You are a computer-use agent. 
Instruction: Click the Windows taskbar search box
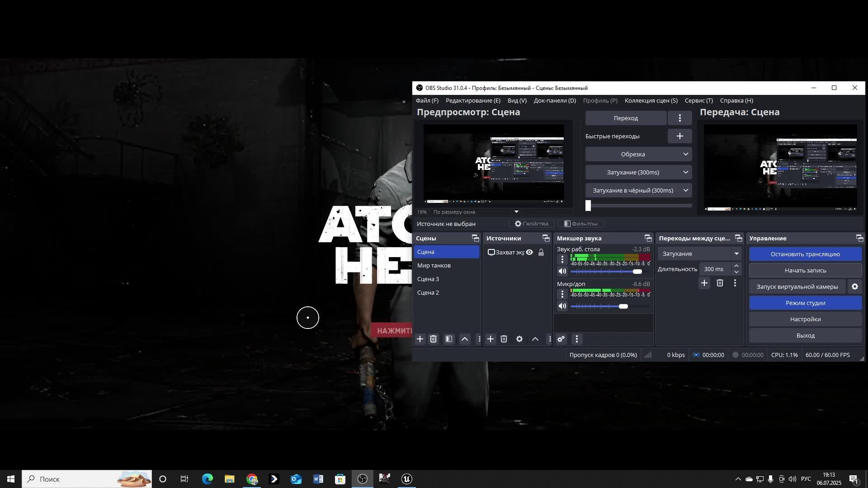pos(87,479)
